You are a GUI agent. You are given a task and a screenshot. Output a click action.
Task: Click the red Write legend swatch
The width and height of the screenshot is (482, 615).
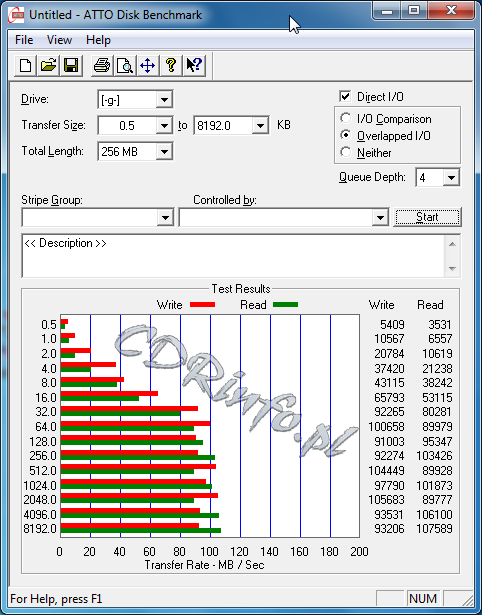coord(202,304)
